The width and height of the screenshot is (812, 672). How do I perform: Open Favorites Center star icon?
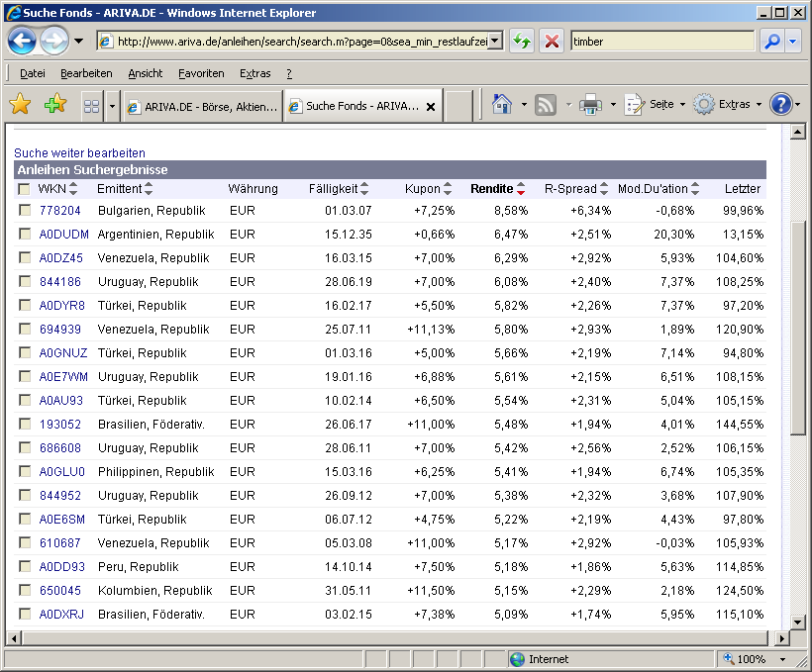pyautogui.click(x=20, y=104)
